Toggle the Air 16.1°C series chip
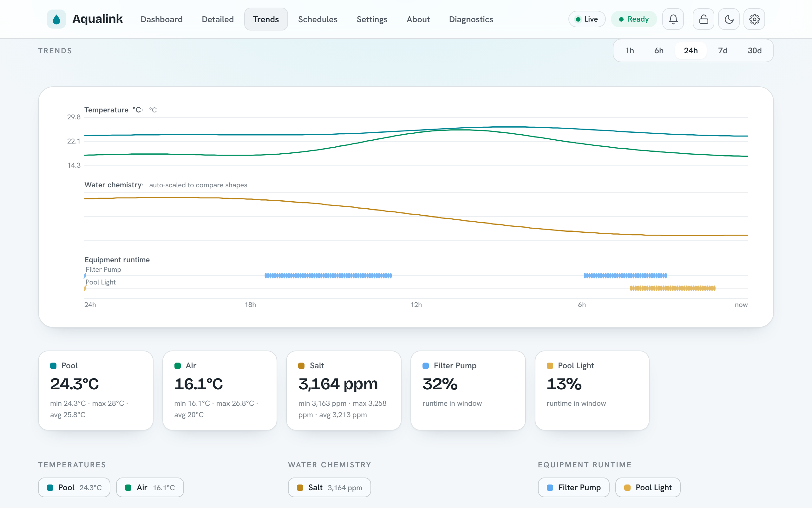 click(150, 487)
